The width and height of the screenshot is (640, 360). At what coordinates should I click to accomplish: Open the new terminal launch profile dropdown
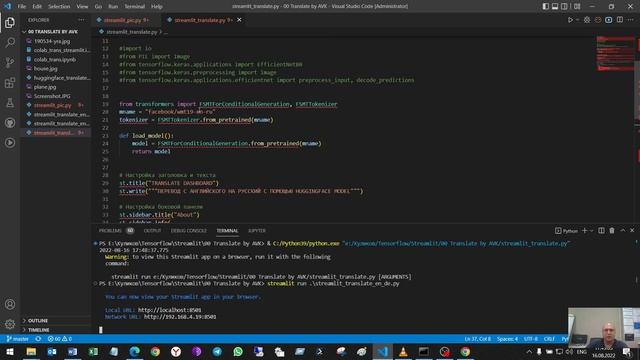click(591, 231)
